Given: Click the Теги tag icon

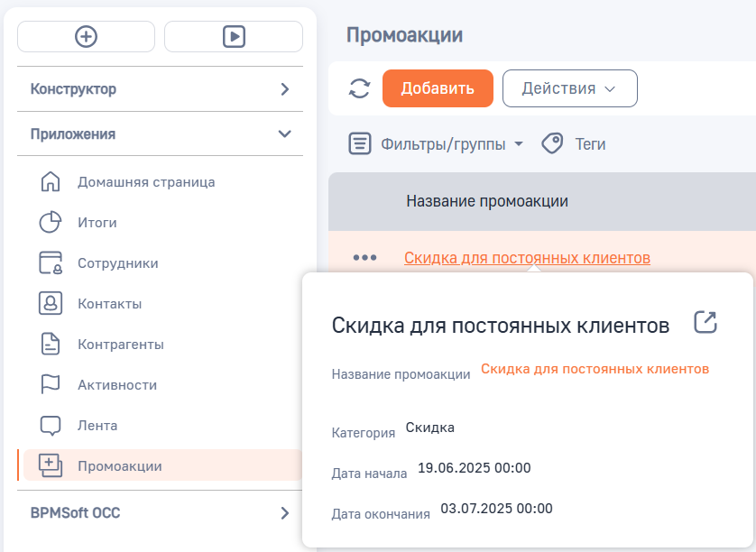Looking at the screenshot, I should pyautogui.click(x=552, y=143).
